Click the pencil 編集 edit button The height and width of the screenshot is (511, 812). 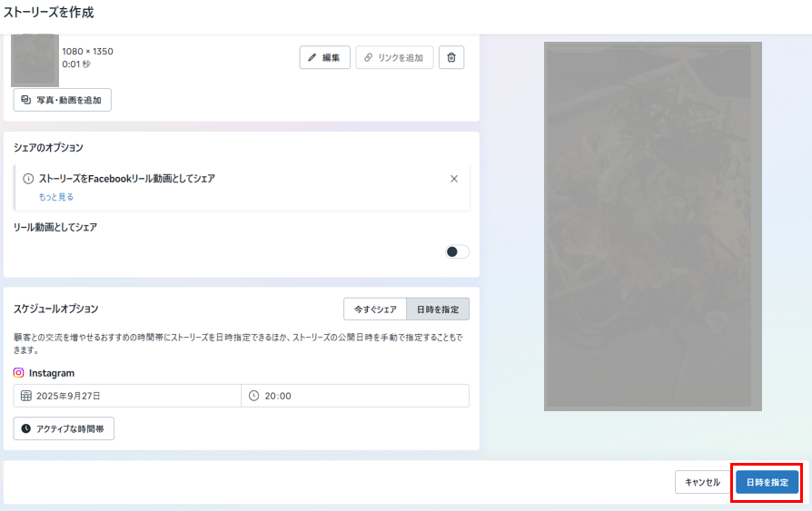[x=324, y=57]
